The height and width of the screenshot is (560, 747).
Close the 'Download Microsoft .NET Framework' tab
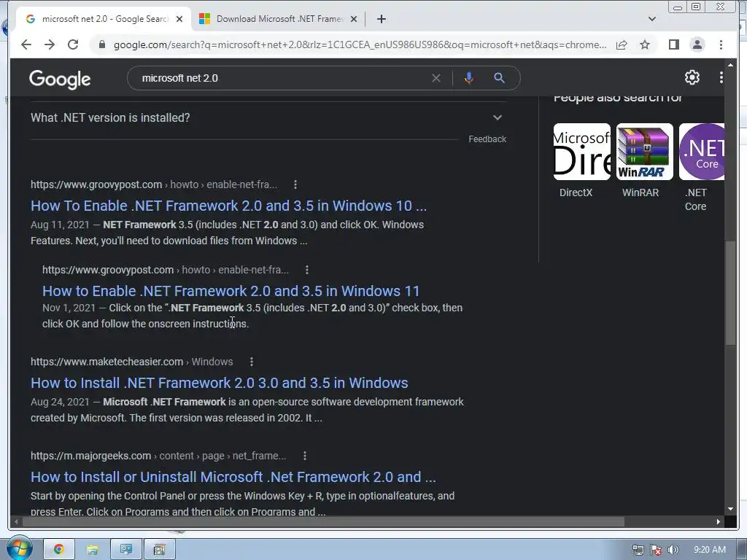click(x=354, y=19)
